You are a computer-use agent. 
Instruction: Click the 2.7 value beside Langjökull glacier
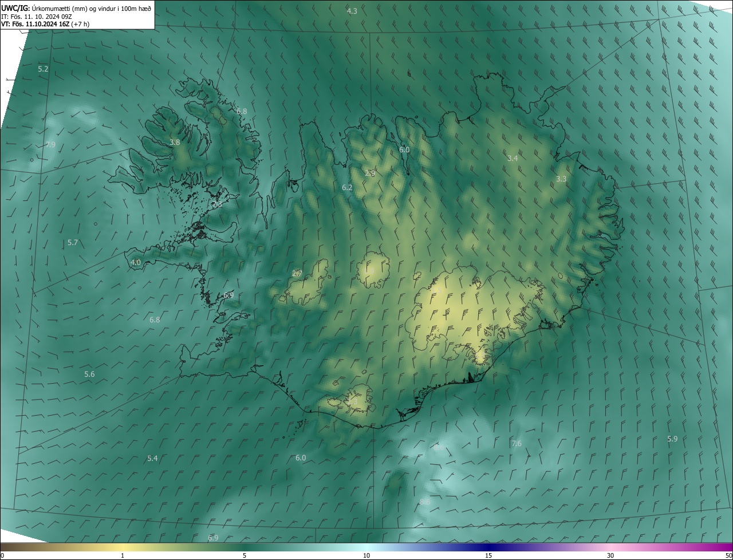tap(297, 273)
